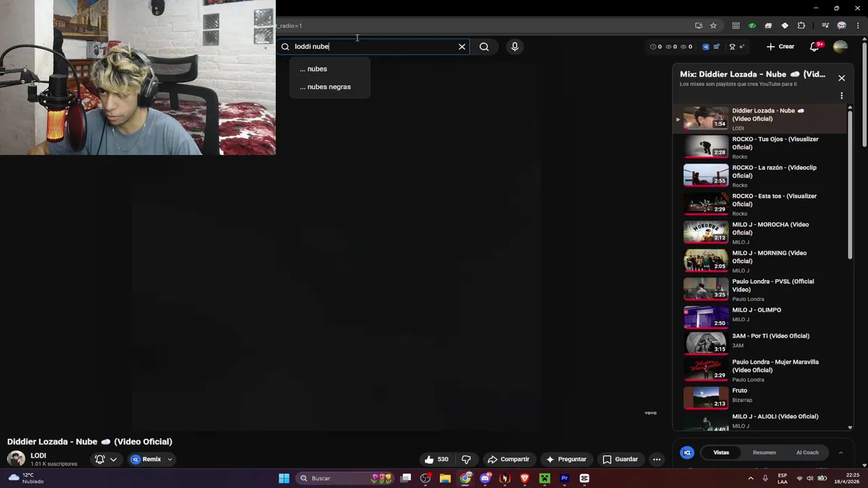Click the Windows taskbar Buscar search box

click(x=344, y=479)
